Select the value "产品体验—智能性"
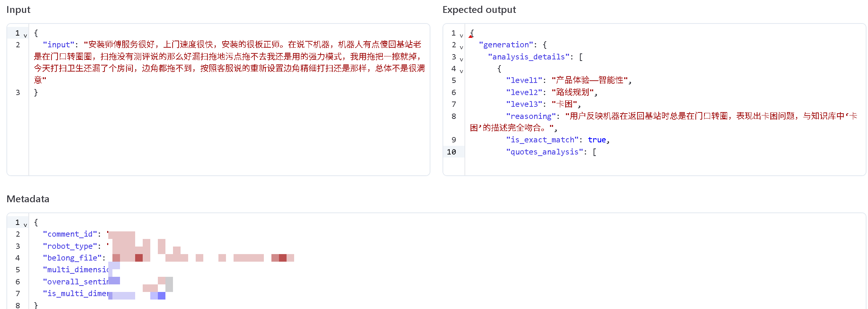The width and height of the screenshot is (868, 309). 590,80
